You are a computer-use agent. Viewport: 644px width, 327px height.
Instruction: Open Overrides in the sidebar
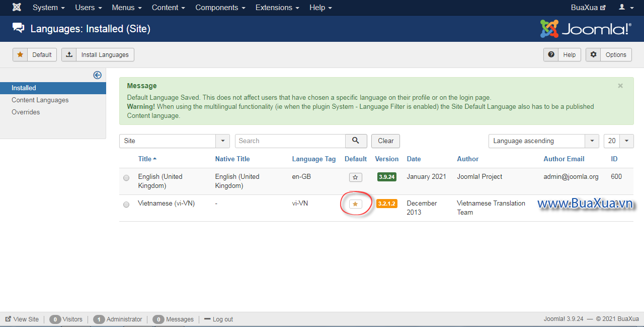coord(26,112)
